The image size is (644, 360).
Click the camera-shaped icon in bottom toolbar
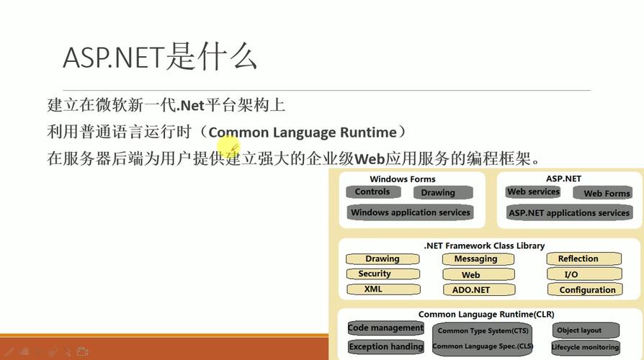pos(83,351)
